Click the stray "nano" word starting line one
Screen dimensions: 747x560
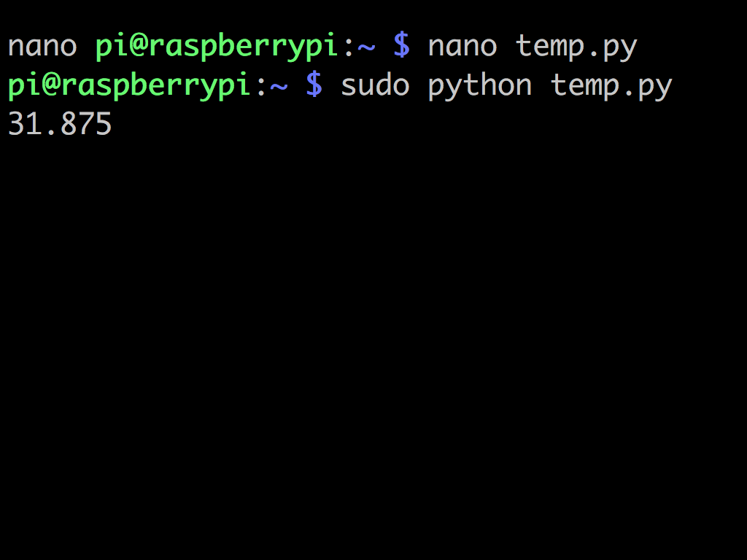click(x=42, y=47)
